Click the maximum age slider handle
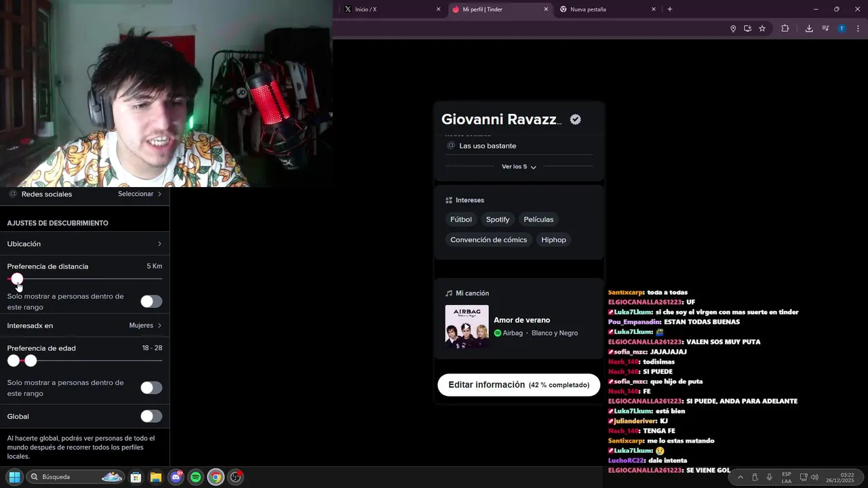The height and width of the screenshot is (488, 868). pyautogui.click(x=31, y=361)
